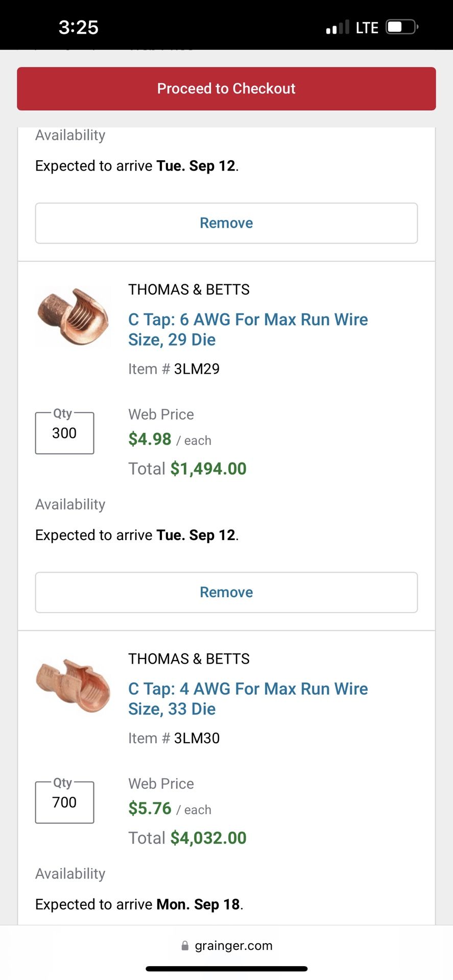The width and height of the screenshot is (453, 980).
Task: Click the lock icon beside grainger.com
Action: tap(184, 945)
